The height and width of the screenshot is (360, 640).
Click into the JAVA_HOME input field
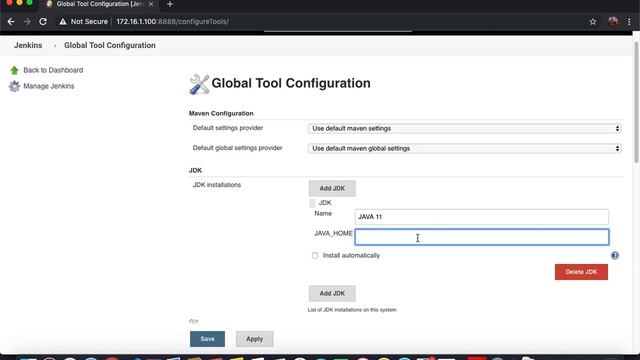coord(482,237)
